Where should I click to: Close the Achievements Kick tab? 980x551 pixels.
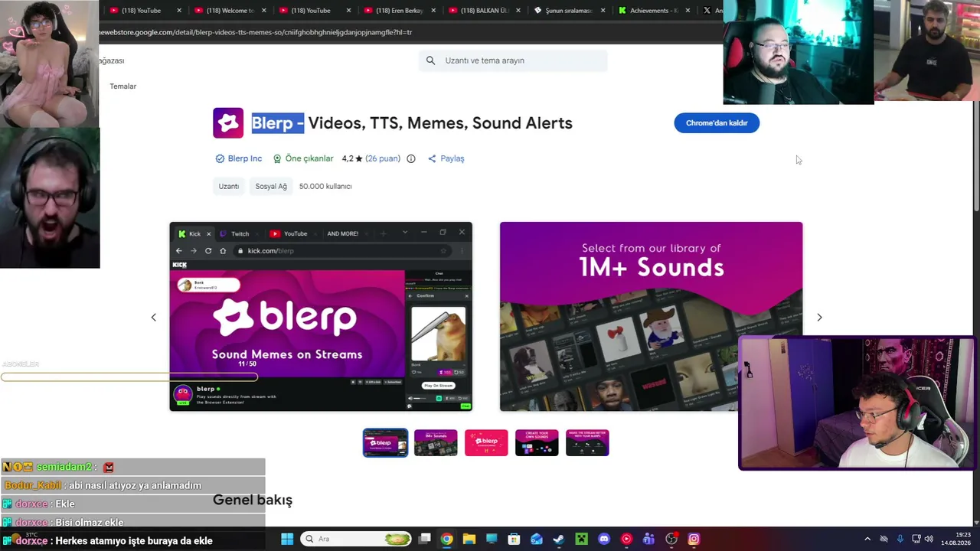coord(688,11)
